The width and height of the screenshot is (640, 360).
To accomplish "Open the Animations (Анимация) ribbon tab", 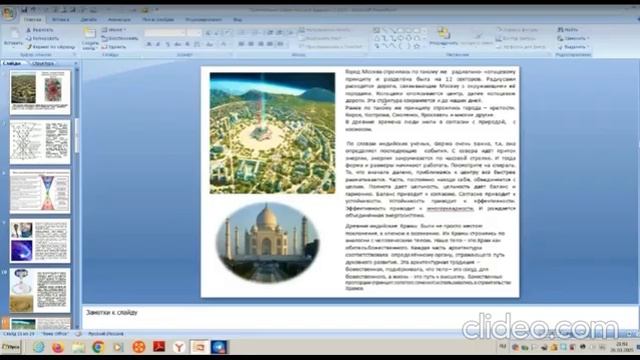I will [119, 20].
